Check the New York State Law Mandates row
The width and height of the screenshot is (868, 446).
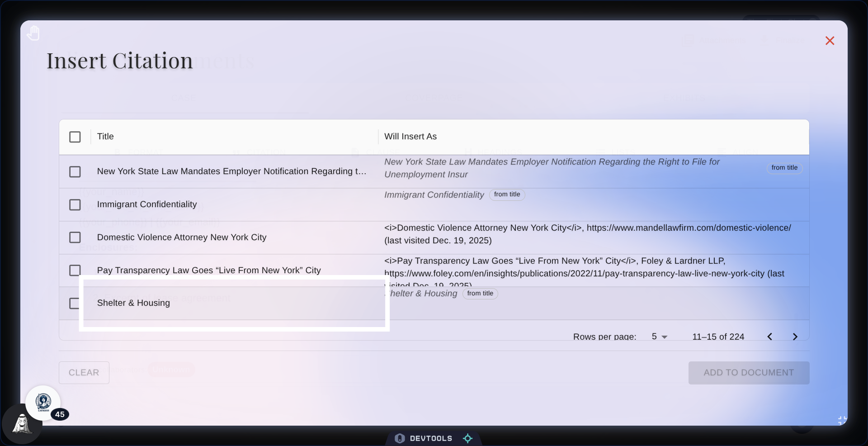pyautogui.click(x=75, y=172)
